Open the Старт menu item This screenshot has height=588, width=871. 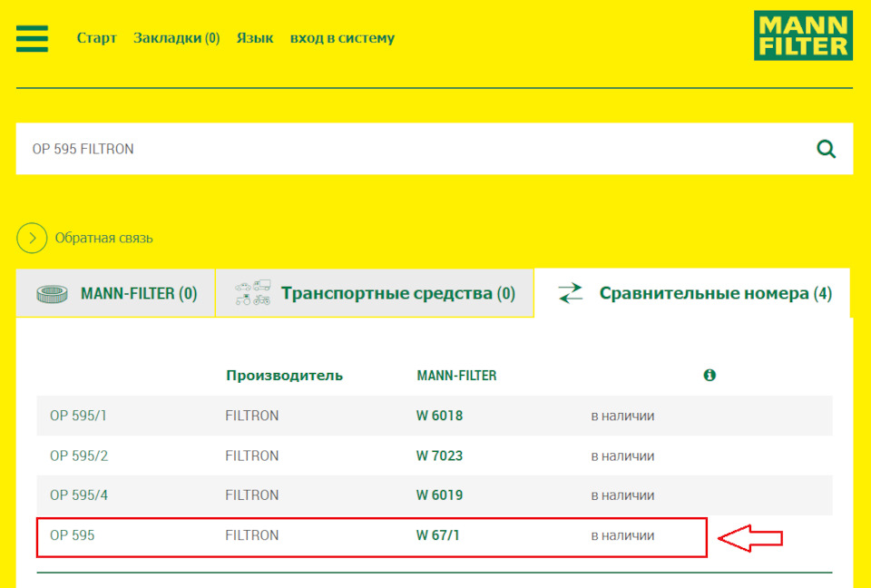[96, 38]
